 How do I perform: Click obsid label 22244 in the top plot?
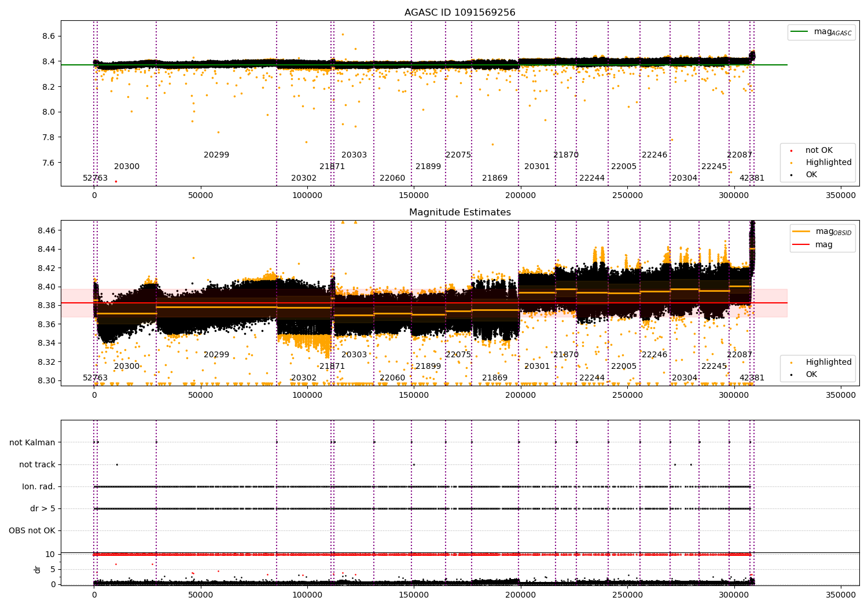pyautogui.click(x=592, y=178)
